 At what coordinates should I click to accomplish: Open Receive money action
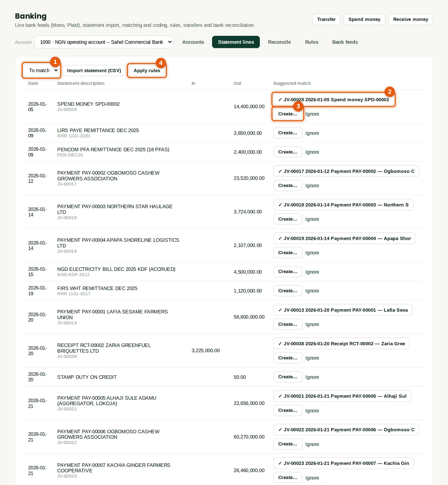[x=410, y=19]
